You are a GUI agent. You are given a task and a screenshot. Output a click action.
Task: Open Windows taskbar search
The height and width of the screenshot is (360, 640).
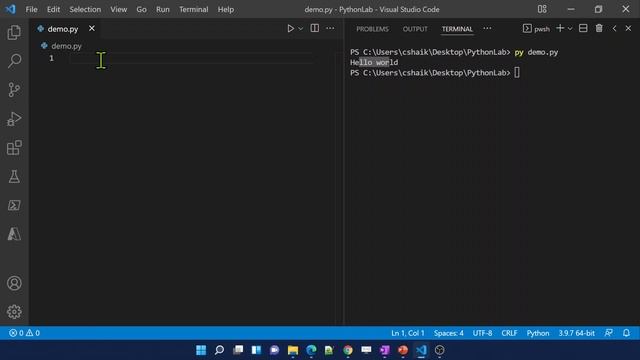click(219, 350)
